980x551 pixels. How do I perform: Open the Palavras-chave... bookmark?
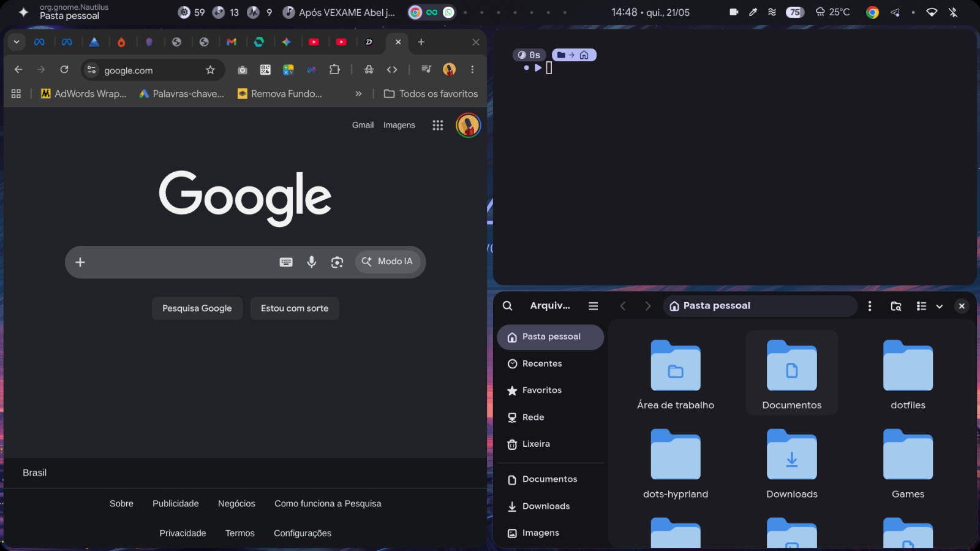181,94
